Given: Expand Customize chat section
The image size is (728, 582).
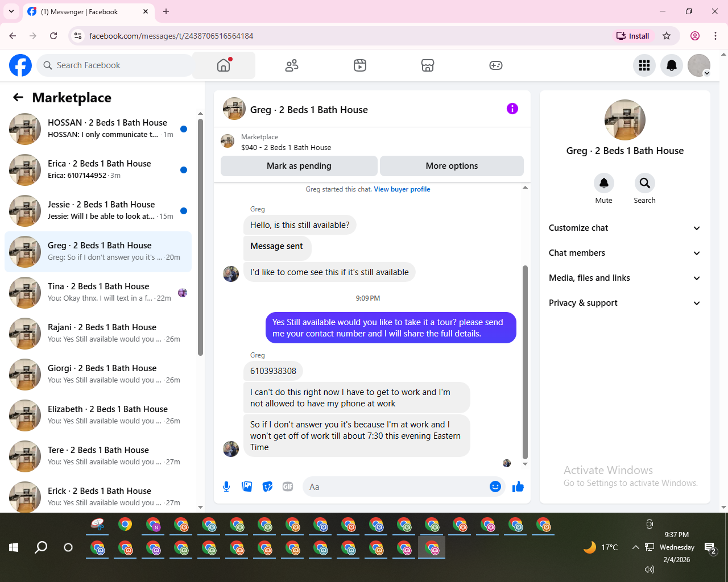Looking at the screenshot, I should click(624, 228).
